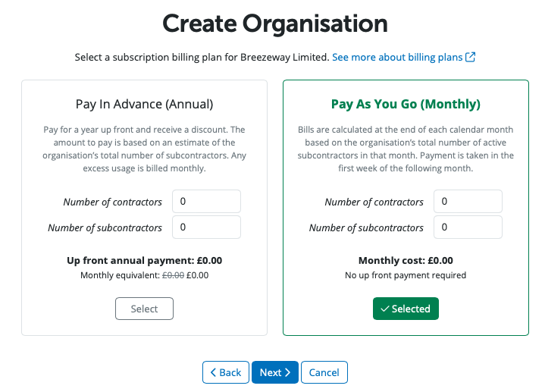Focus annual plan Number of subcontractors field
Screen dimensions: 545x392
click(x=206, y=227)
